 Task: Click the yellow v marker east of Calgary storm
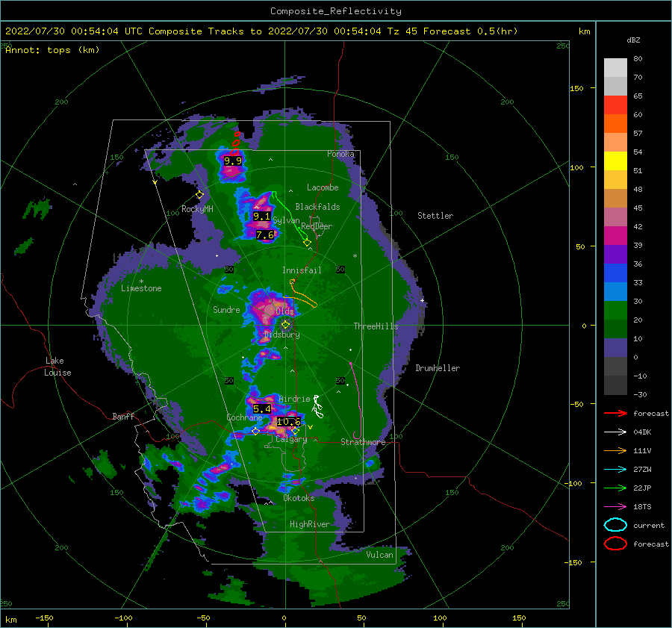point(310,427)
